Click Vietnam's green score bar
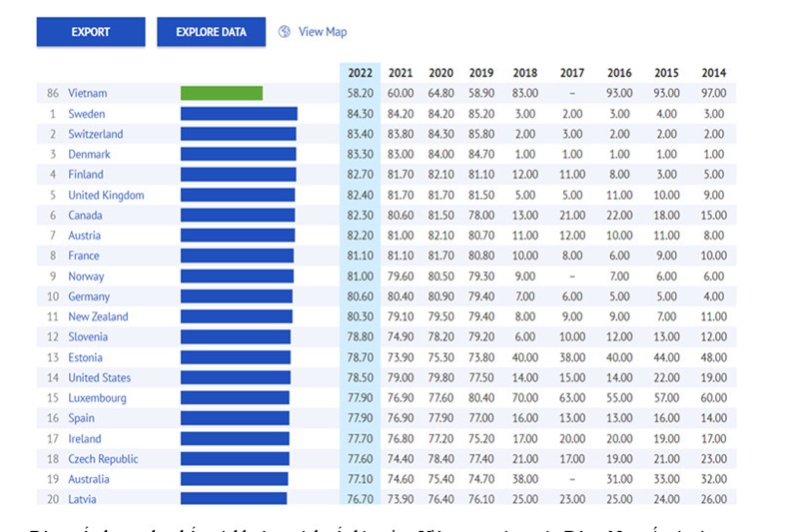Image resolution: width=799 pixels, height=532 pixels. click(222, 93)
